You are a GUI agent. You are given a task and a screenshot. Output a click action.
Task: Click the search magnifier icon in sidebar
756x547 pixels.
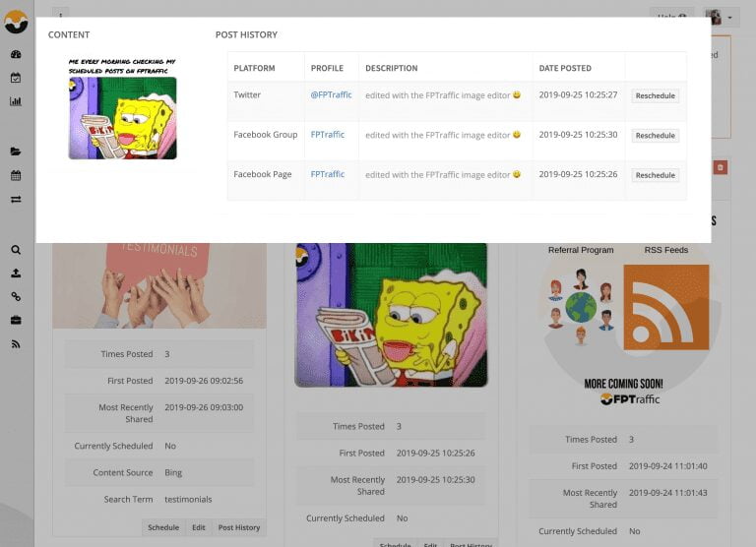(x=16, y=250)
